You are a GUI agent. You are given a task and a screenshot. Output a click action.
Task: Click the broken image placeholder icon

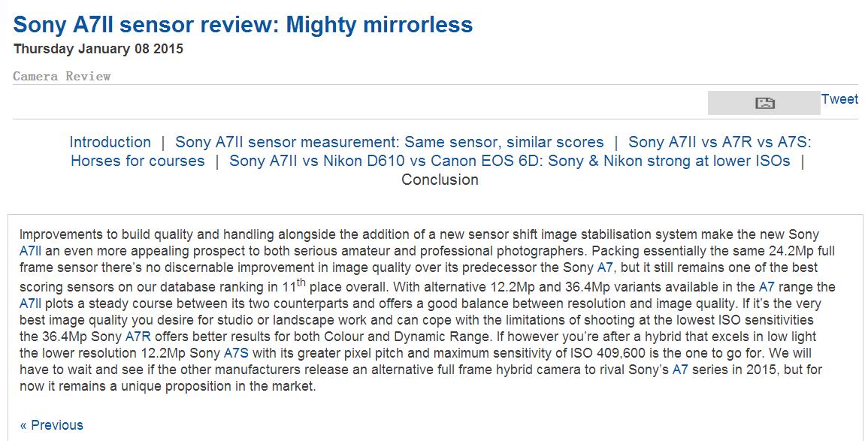[x=764, y=102]
